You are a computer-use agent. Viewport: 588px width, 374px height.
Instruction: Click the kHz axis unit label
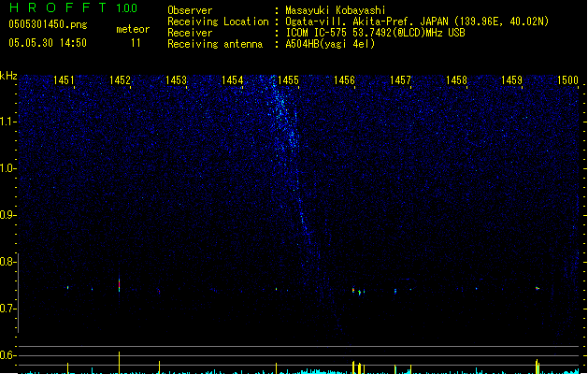pyautogui.click(x=8, y=76)
